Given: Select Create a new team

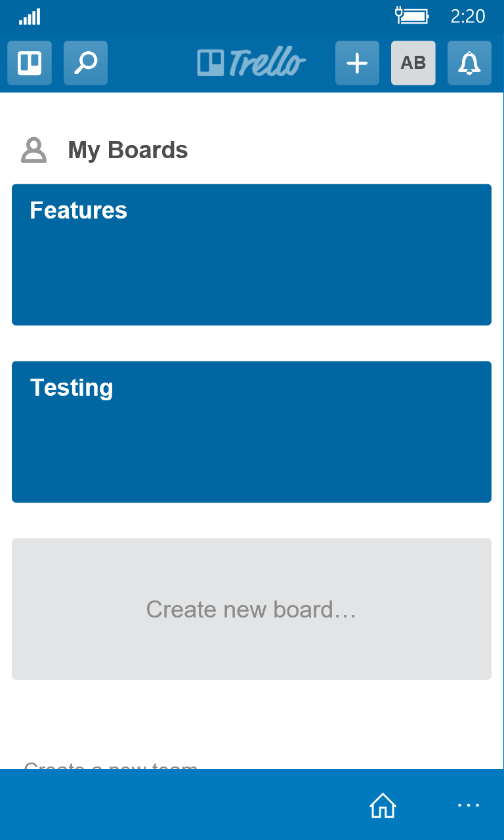Looking at the screenshot, I should click(110, 766).
